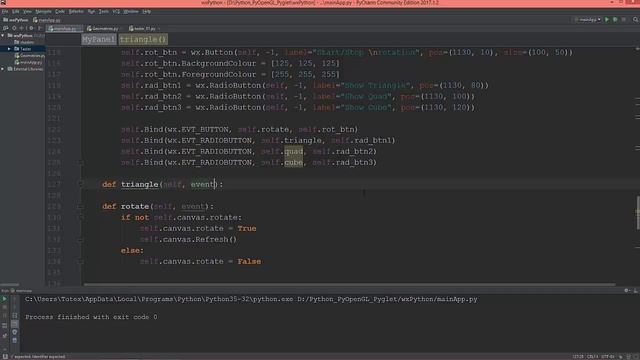The width and height of the screenshot is (640, 360).
Task: Click Run panel pause output icon
Action: point(4,316)
